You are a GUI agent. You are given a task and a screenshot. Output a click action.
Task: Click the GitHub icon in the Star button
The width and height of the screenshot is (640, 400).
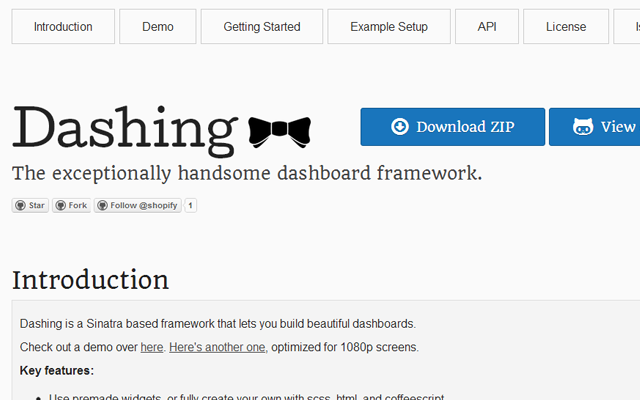[20, 205]
